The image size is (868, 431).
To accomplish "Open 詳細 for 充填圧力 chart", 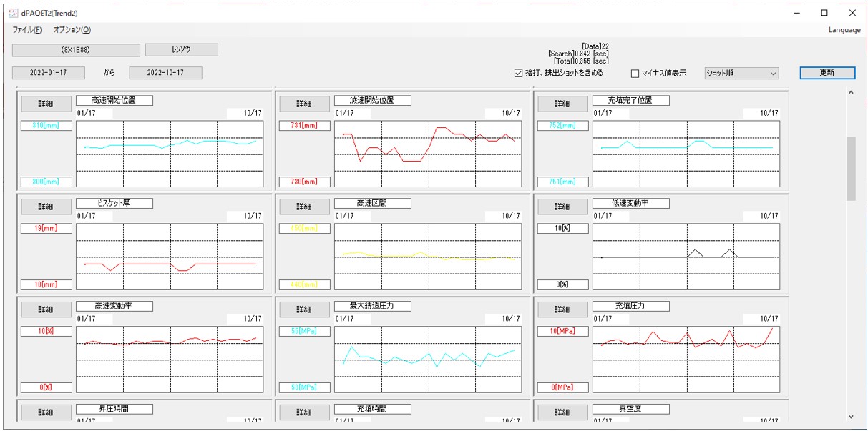I will (562, 309).
